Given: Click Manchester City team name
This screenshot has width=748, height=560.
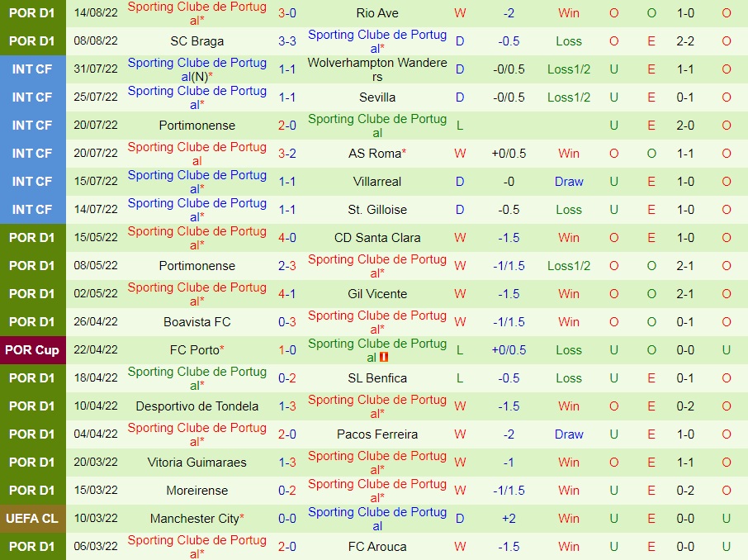Looking at the screenshot, I should (x=195, y=519).
